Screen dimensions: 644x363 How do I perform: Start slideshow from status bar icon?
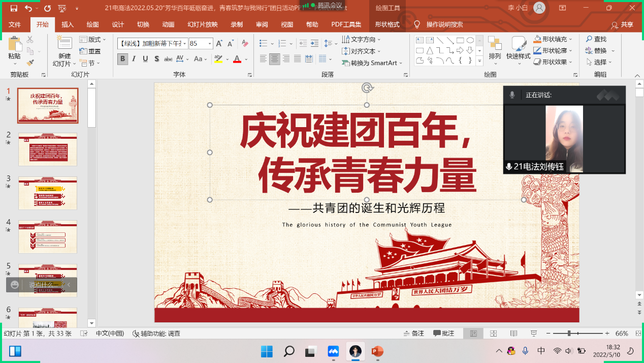coord(533,334)
